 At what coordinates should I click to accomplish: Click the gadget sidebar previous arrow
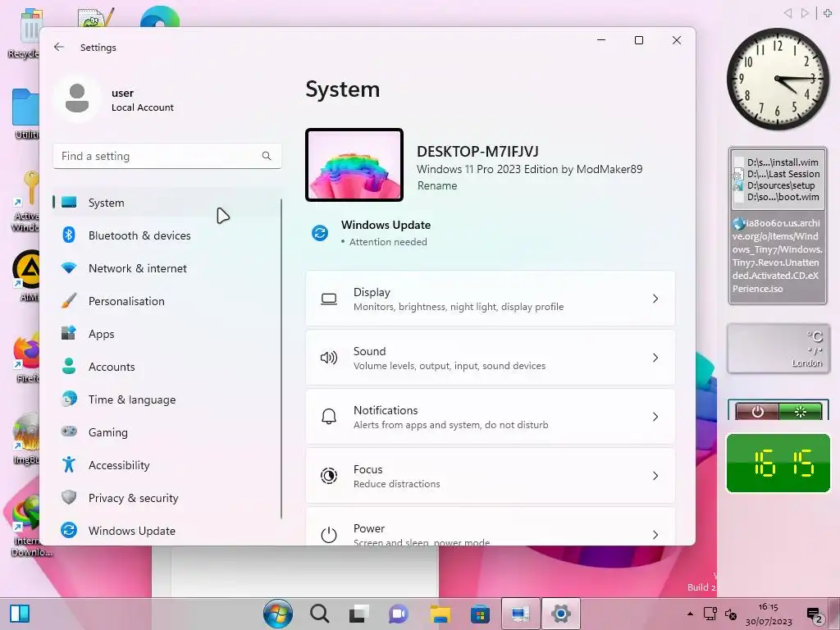pos(787,13)
